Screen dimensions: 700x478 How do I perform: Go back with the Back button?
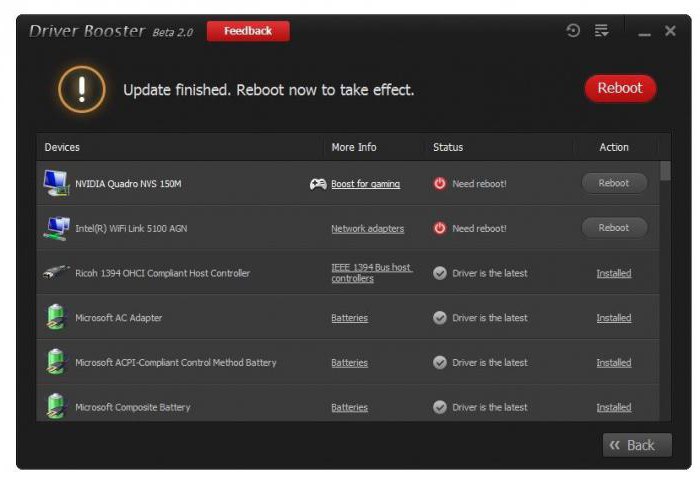(637, 445)
